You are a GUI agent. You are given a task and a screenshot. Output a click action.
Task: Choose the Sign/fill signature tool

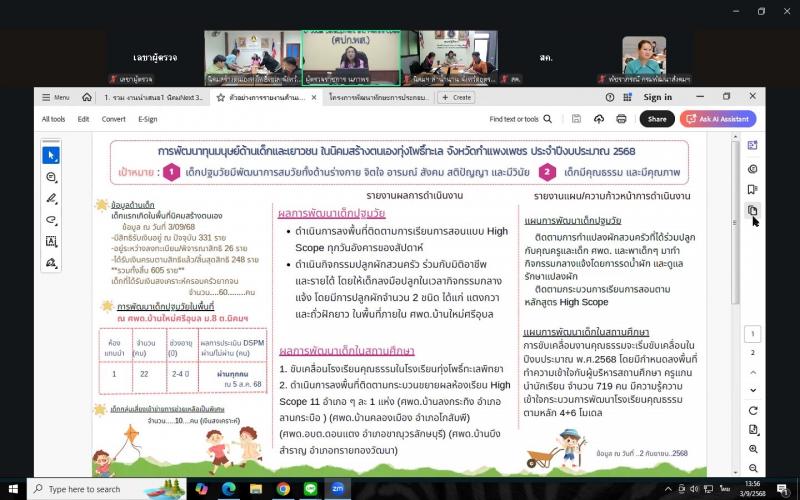click(51, 263)
